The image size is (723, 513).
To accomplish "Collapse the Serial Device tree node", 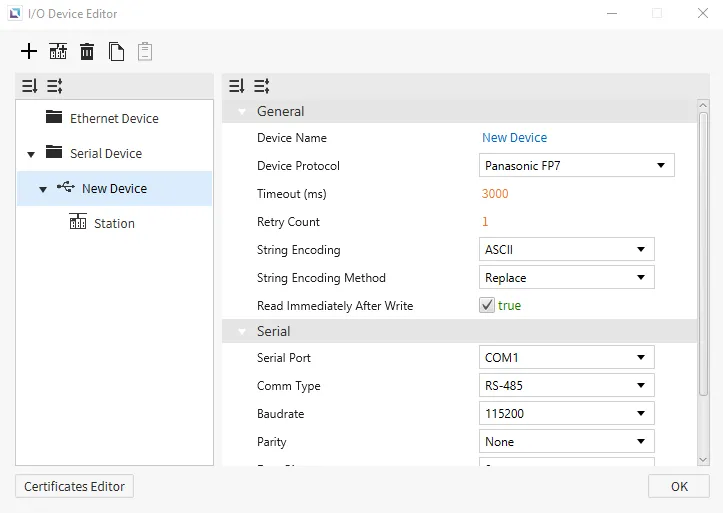I will coord(31,154).
